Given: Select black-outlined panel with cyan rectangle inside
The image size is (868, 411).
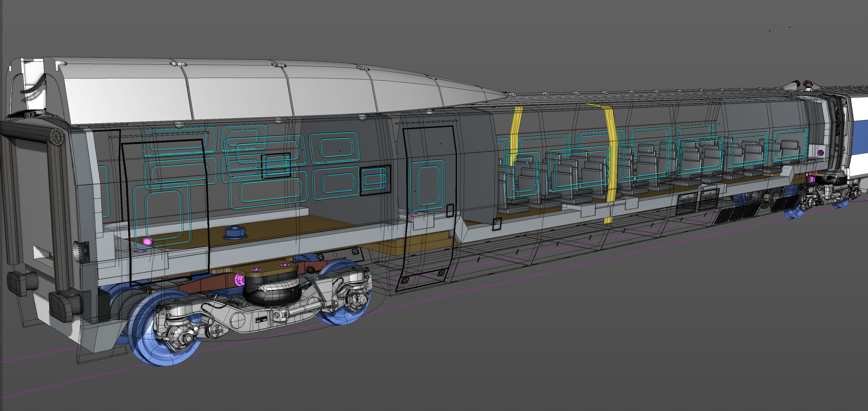Looking at the screenshot, I should point(375,180).
